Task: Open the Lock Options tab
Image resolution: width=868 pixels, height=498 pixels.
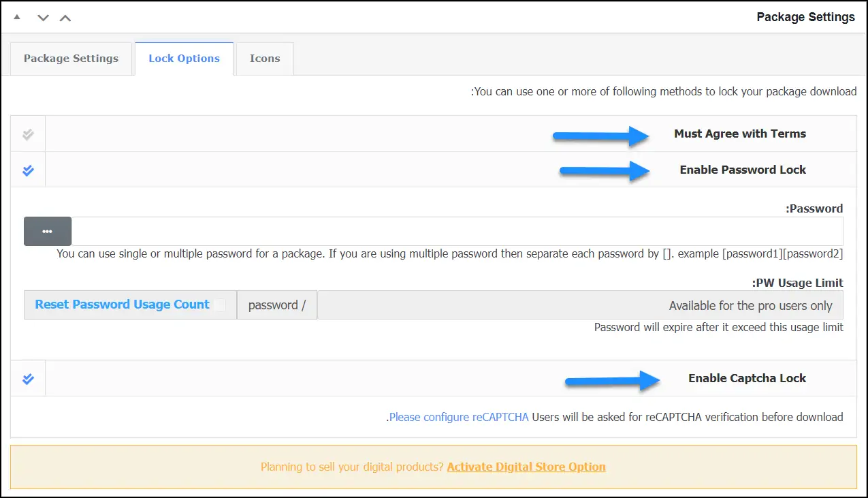Action: coord(184,59)
